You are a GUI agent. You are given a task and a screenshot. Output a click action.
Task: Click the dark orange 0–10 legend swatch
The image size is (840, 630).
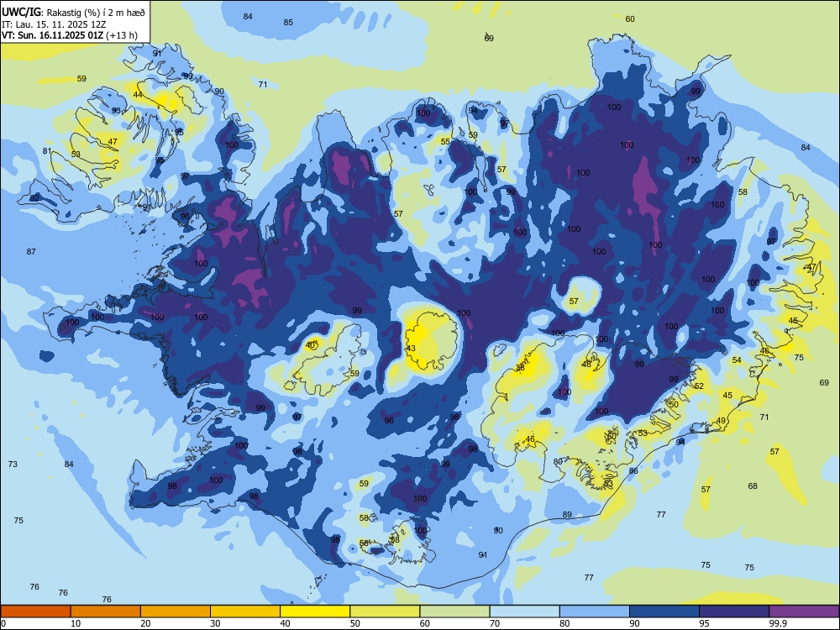pos(35,612)
